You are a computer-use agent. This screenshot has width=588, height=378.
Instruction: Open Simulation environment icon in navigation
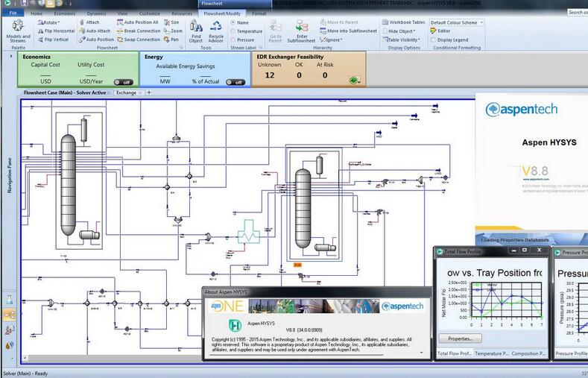pos(9,315)
